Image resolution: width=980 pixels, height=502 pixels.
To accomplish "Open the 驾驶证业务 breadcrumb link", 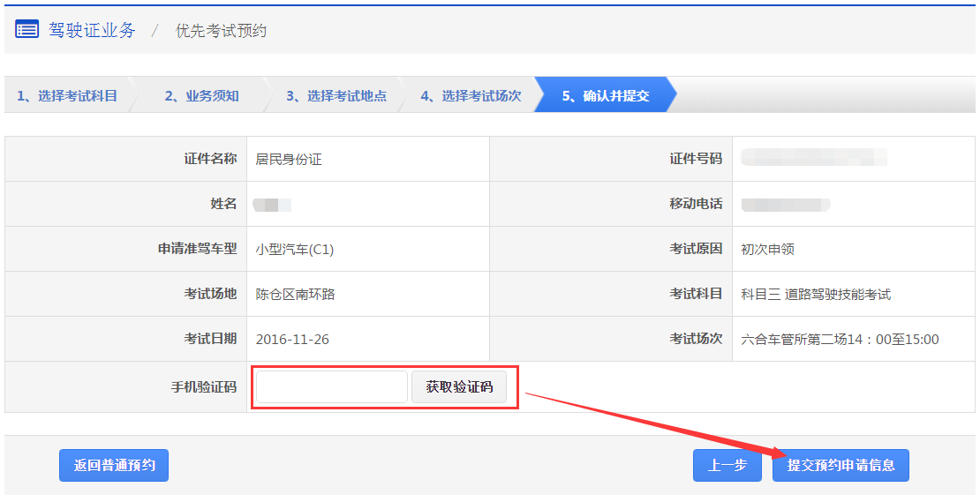I will 92,30.
